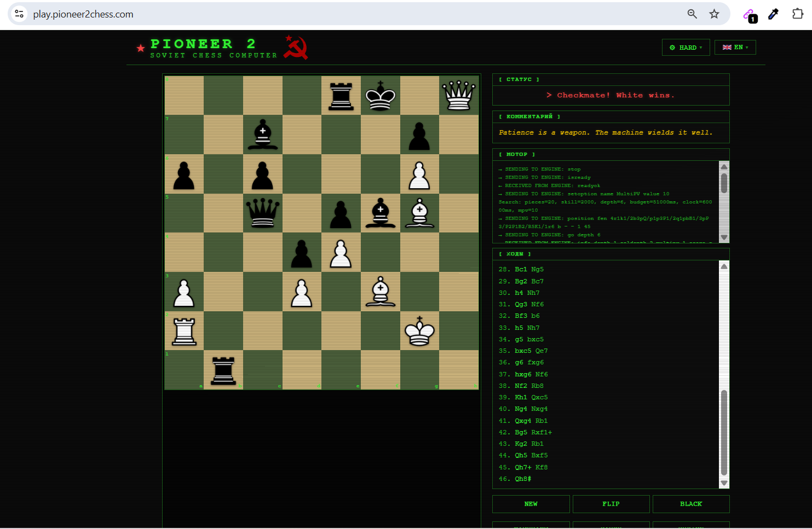812x529 pixels.
Task: Select the white pawn on e4
Action: (341, 254)
